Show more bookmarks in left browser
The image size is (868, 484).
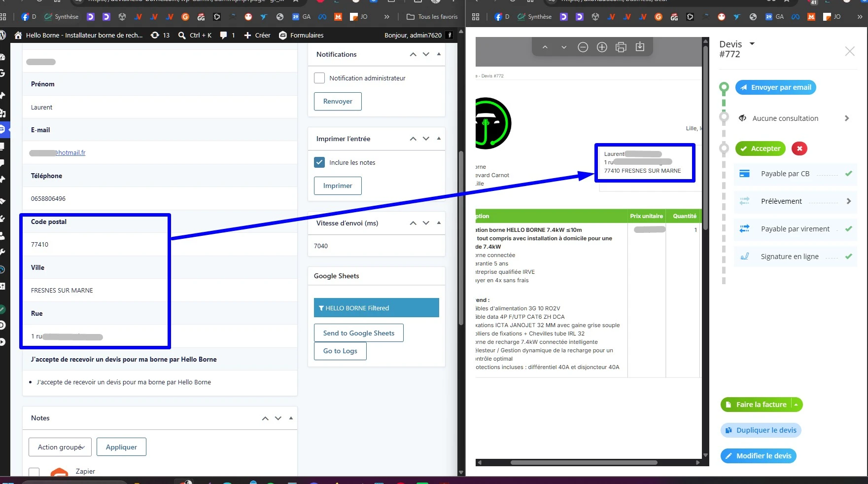pos(387,17)
